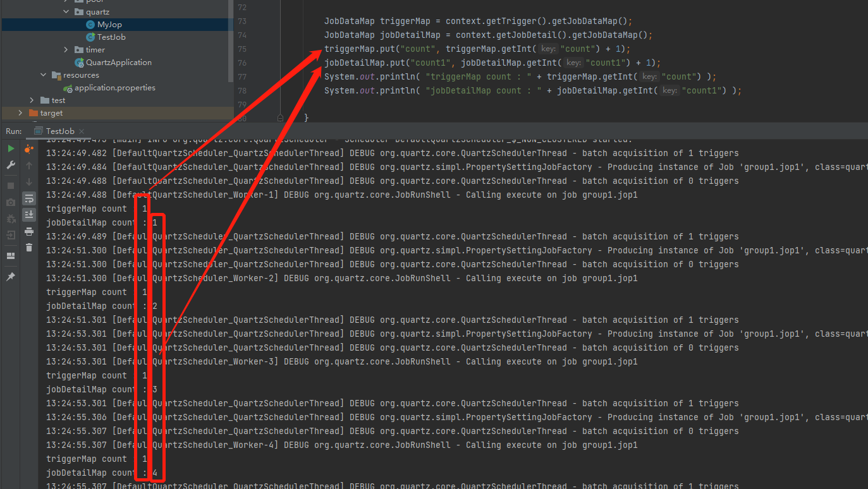Clear console with the trash icon
Screen dimensions: 868x489
[29, 247]
